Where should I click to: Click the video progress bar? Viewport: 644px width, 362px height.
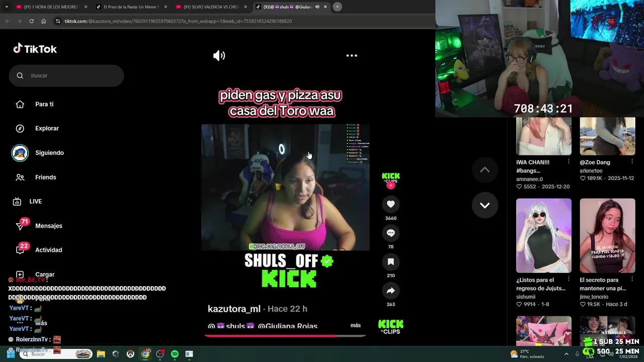[285, 335]
